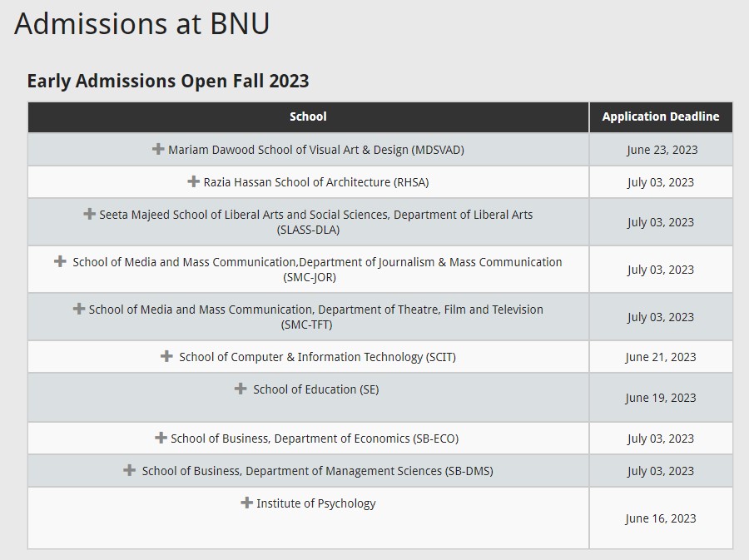Open Mariam Dawood School of Visual Art link
Image resolution: width=749 pixels, height=560 pixels.
[x=316, y=150]
